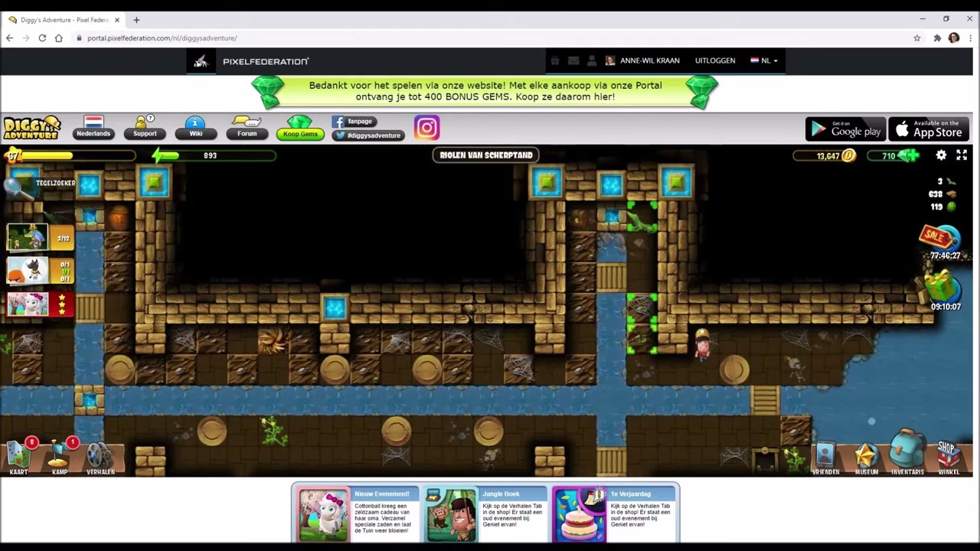This screenshot has height=551, width=980.
Task: Open a new browser tab
Action: [x=136, y=20]
